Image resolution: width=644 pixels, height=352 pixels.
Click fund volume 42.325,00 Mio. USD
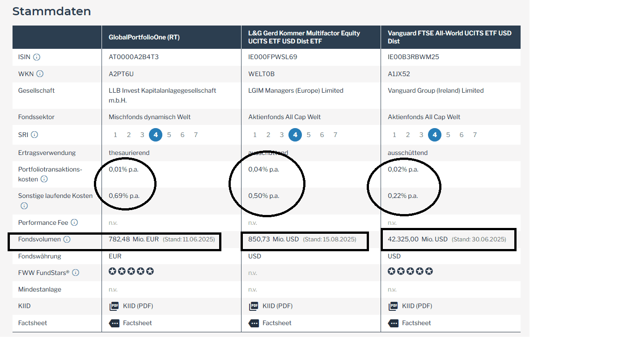[418, 239]
